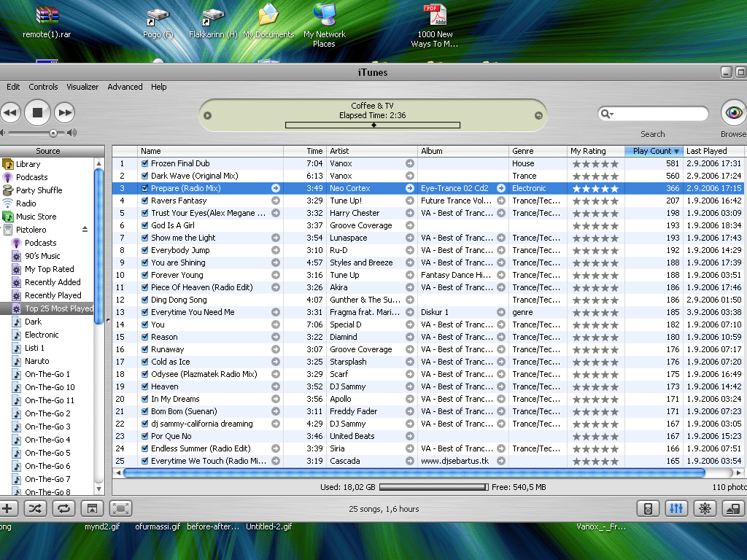Open the 1000 New Ways PDF on desktop

coord(435,26)
